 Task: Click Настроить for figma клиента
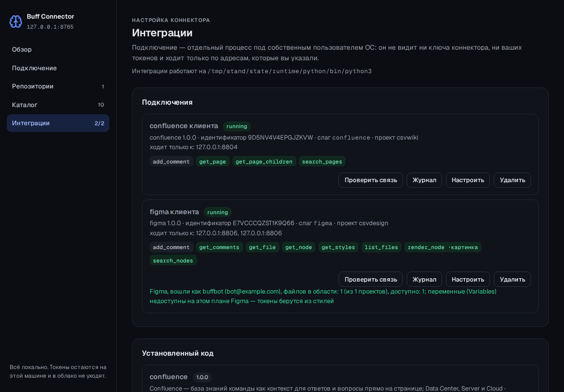[467, 280]
